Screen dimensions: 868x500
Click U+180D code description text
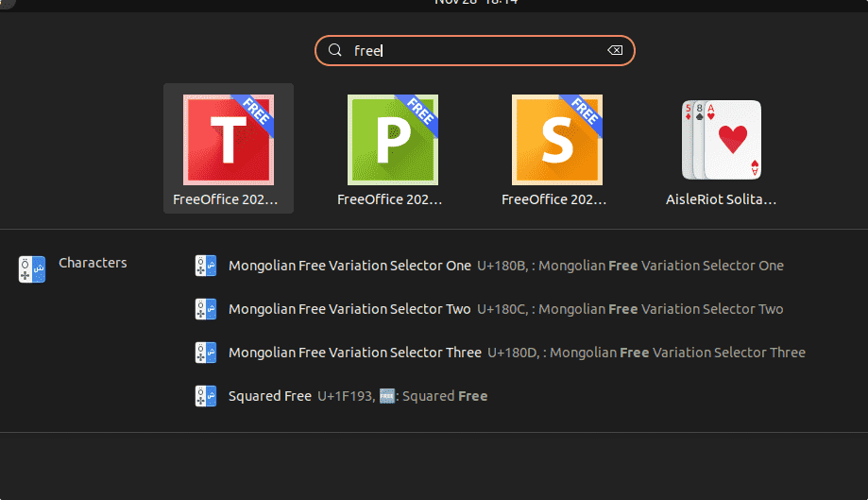point(647,353)
